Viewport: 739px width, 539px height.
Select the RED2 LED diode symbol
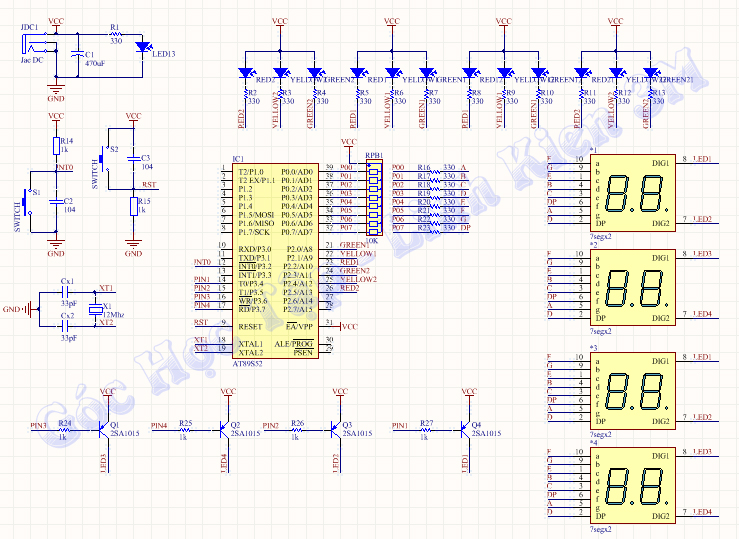point(244,72)
